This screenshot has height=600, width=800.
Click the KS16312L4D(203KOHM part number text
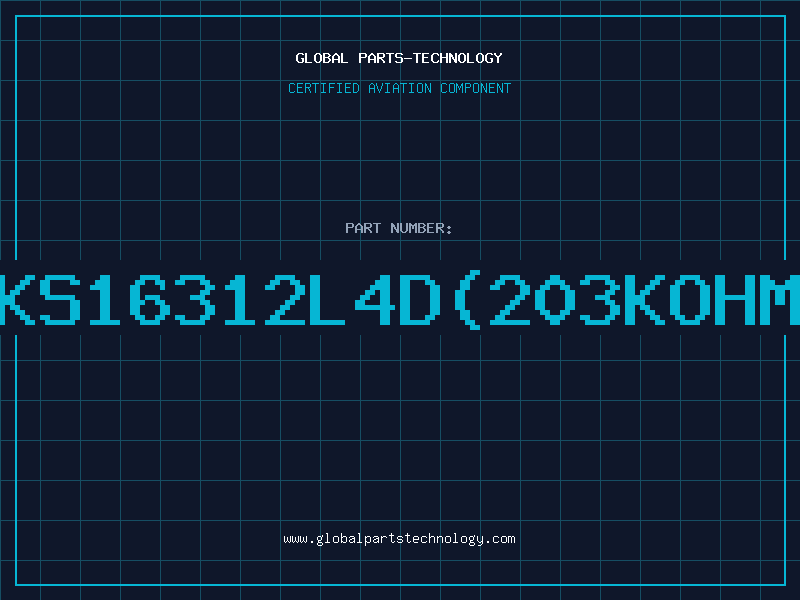click(400, 300)
